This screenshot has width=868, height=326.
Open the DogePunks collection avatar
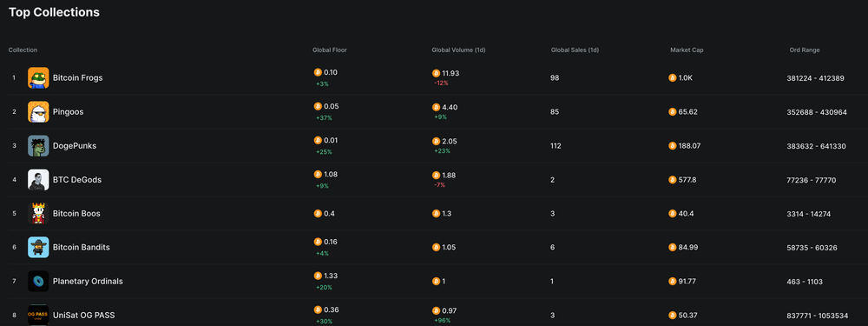tap(38, 146)
